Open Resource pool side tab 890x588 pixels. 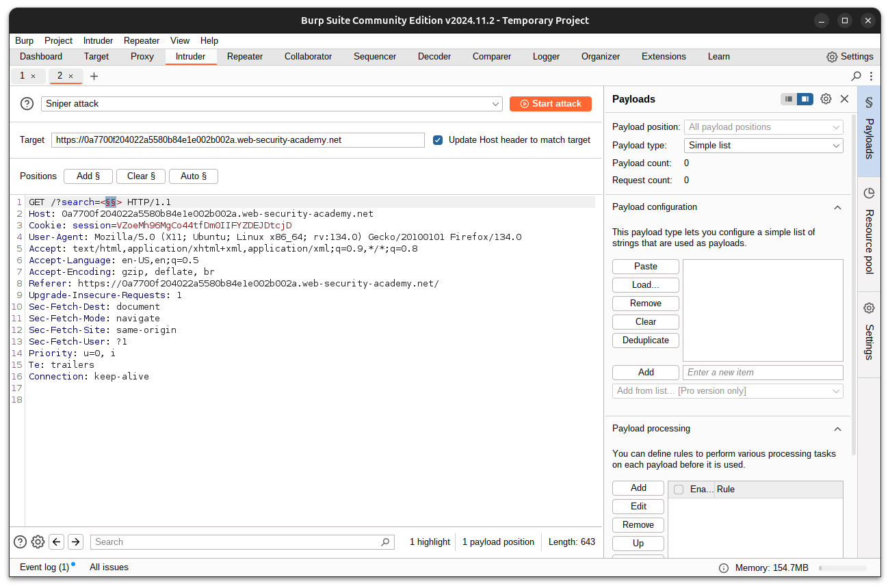[x=869, y=232]
